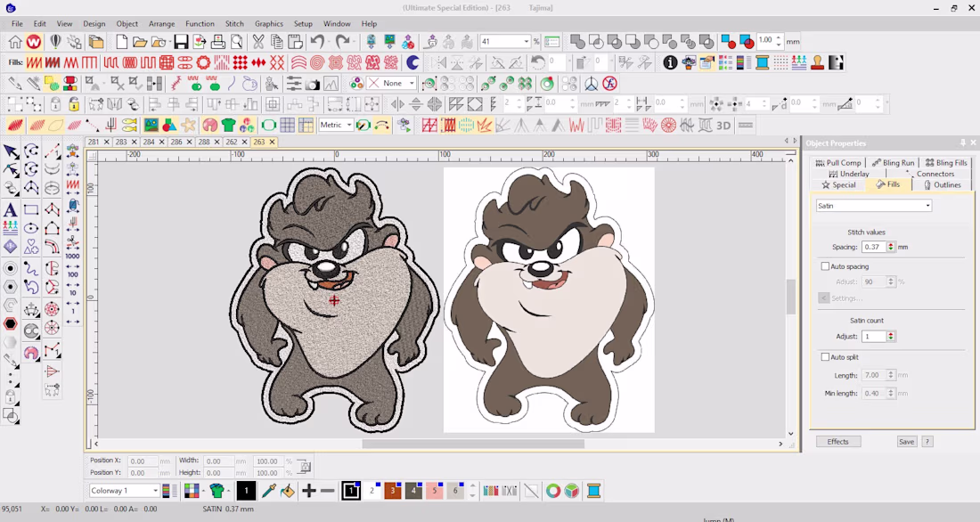The height and width of the screenshot is (522, 980).
Task: Click the Undo arrow
Action: (x=317, y=42)
